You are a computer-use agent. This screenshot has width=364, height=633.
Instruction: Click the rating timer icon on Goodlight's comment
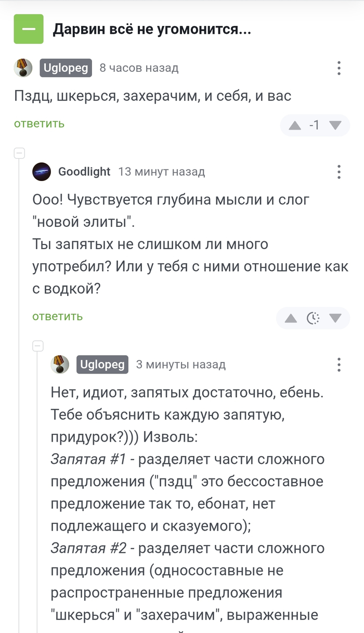(x=313, y=318)
